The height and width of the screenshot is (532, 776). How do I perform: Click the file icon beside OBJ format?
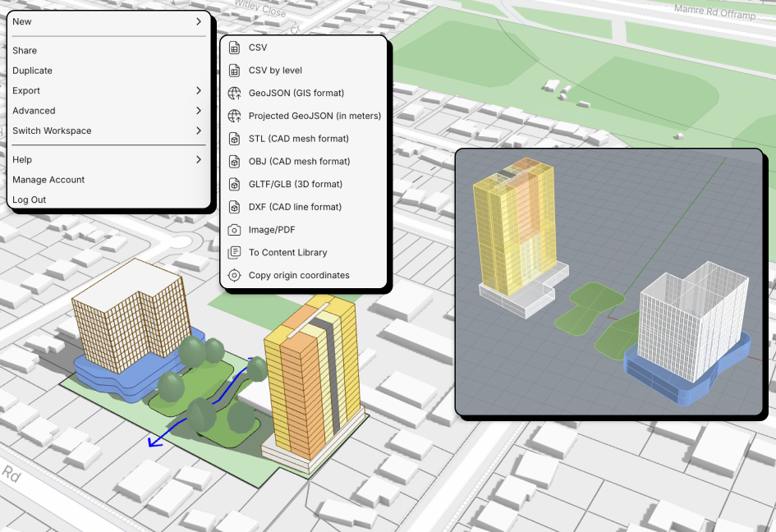[x=234, y=162]
